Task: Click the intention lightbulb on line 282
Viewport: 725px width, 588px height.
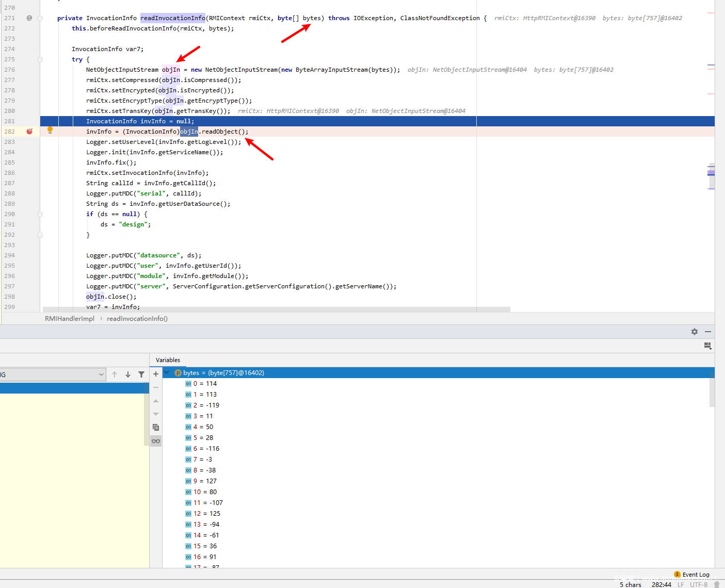Action: [50, 130]
